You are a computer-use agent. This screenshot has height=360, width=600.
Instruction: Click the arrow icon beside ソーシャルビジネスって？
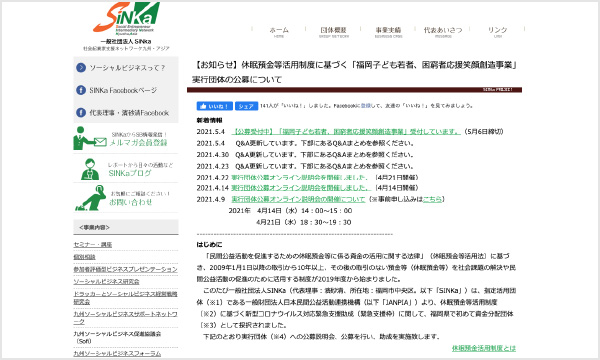(x=81, y=68)
